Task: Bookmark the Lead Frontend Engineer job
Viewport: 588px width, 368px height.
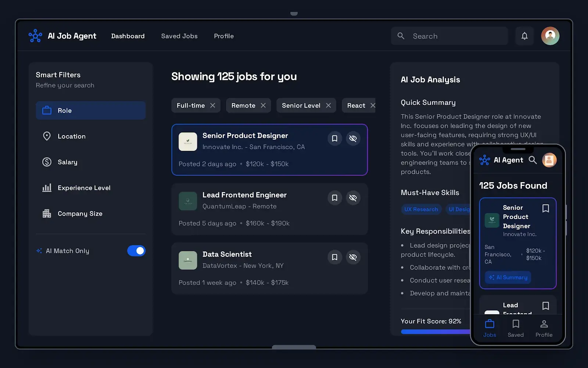Action: 335,198
